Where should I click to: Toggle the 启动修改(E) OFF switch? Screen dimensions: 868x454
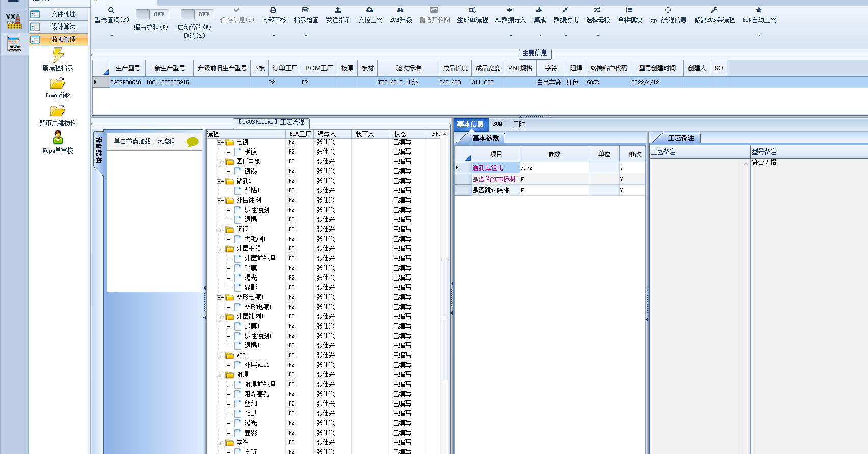[x=197, y=15]
